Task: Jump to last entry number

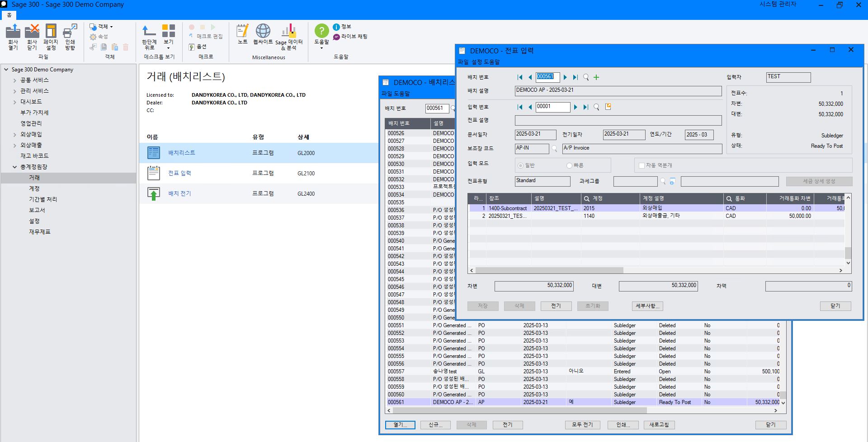Action: coord(585,107)
